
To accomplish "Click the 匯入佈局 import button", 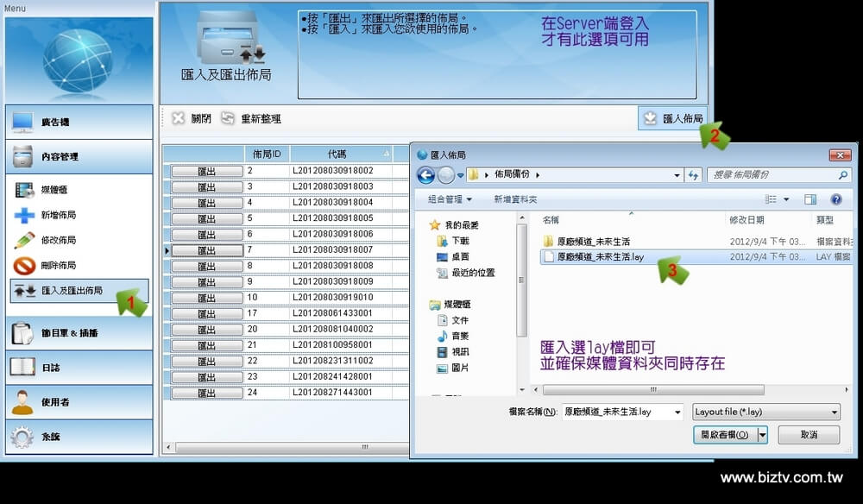I will coord(673,119).
